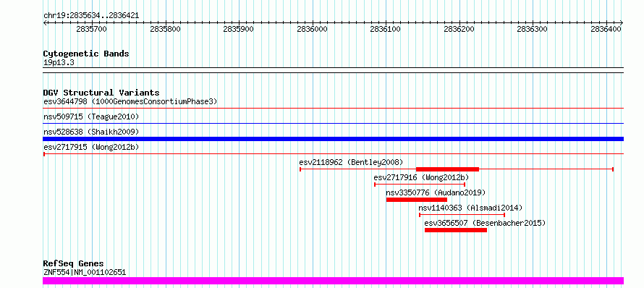Open the ZNF554|NM_001102651 gene label
This screenshot has width=644, height=288.
[x=85, y=272]
